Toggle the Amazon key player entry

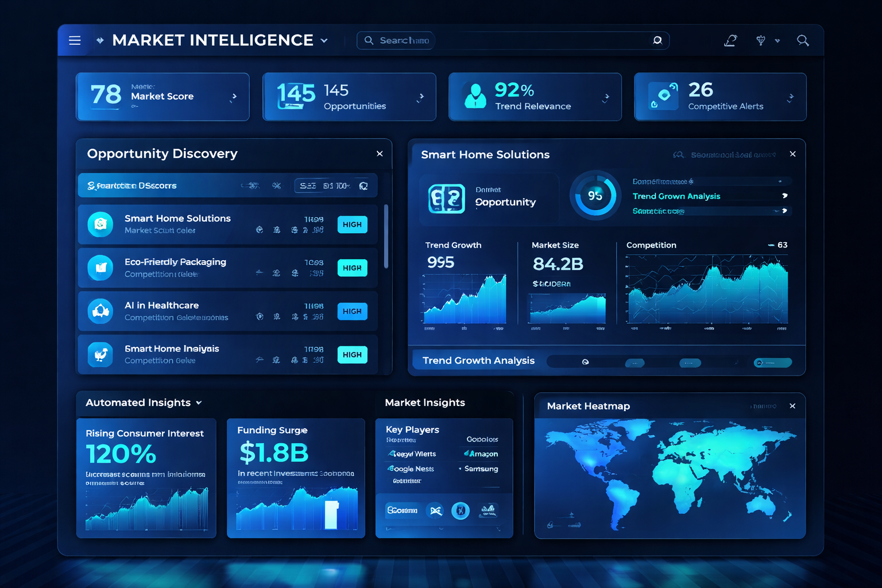(480, 454)
